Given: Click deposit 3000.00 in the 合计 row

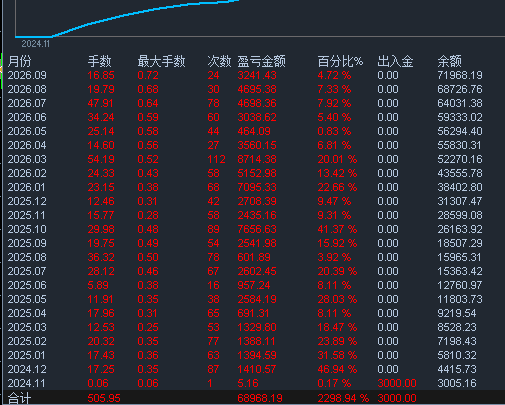Looking at the screenshot, I should [x=397, y=398].
